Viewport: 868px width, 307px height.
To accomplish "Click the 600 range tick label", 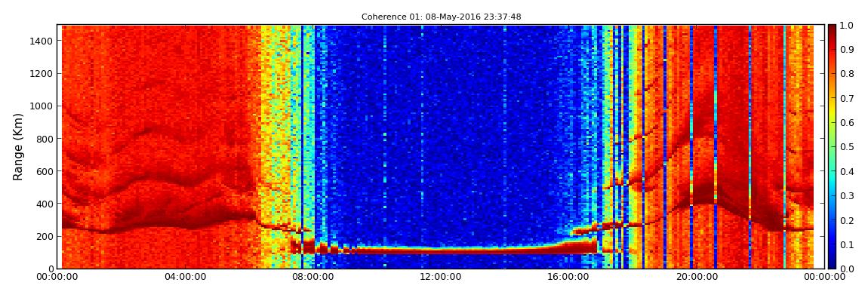I will point(45,171).
